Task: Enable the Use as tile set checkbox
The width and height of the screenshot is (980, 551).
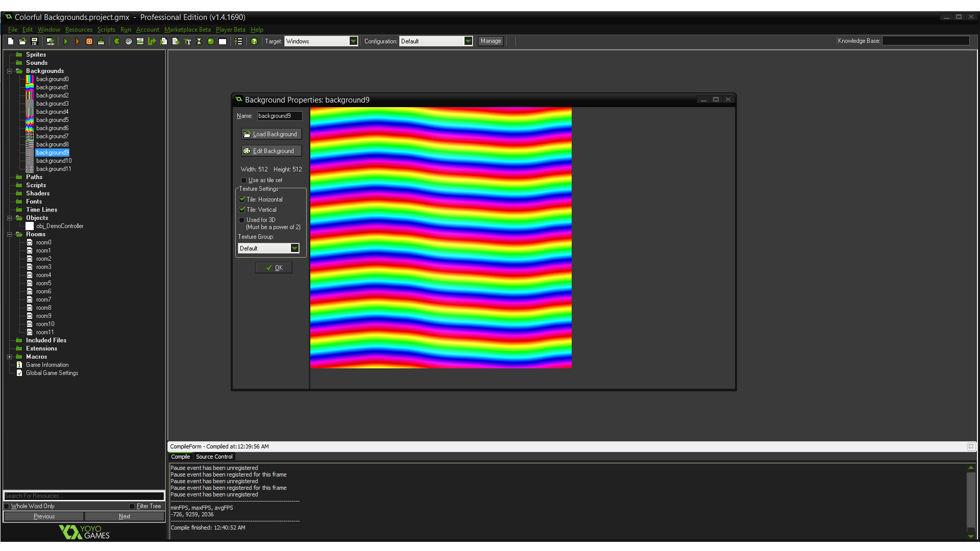Action: 244,180
